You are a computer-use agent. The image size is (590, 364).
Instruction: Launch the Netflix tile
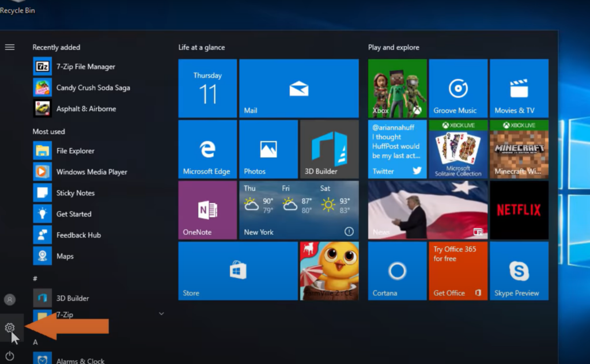point(519,210)
